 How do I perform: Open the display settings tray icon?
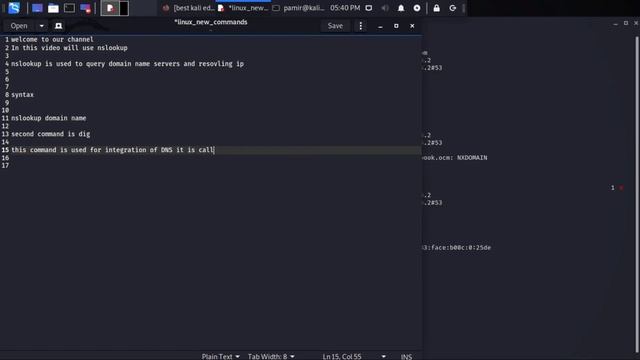click(369, 8)
